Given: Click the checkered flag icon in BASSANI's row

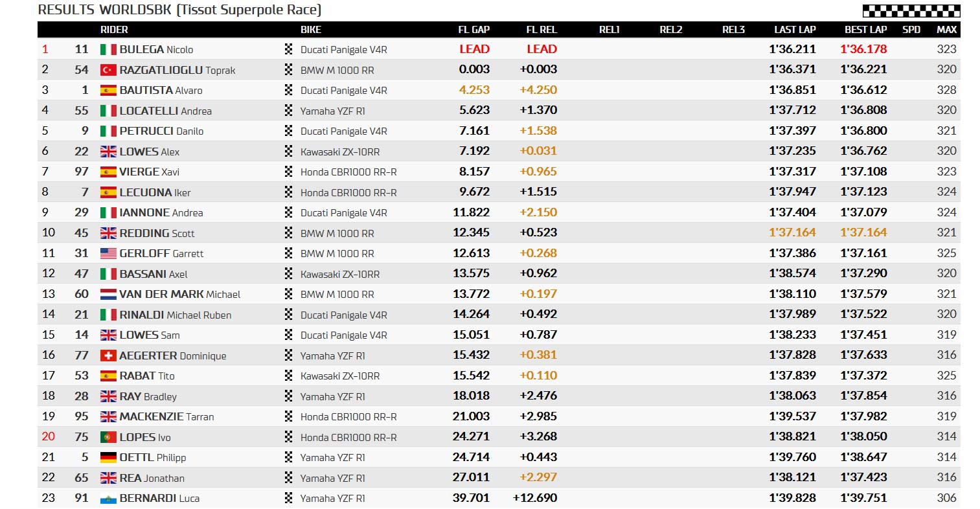Looking at the screenshot, I should [x=289, y=274].
